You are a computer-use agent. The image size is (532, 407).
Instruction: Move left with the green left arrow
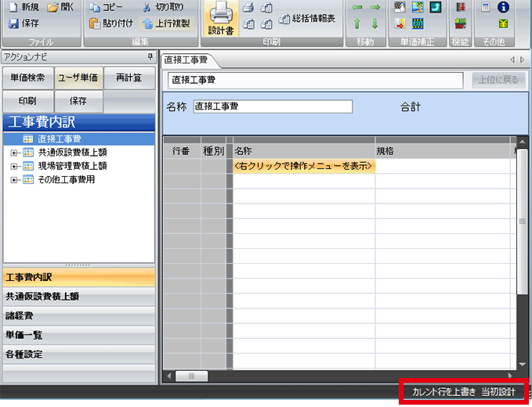pos(357,7)
